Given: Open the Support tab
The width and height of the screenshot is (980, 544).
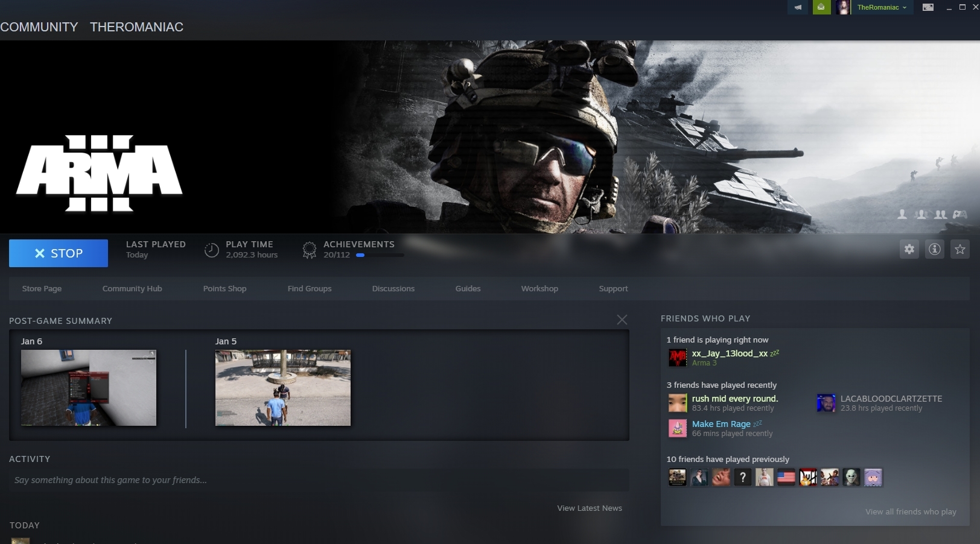Looking at the screenshot, I should (613, 288).
